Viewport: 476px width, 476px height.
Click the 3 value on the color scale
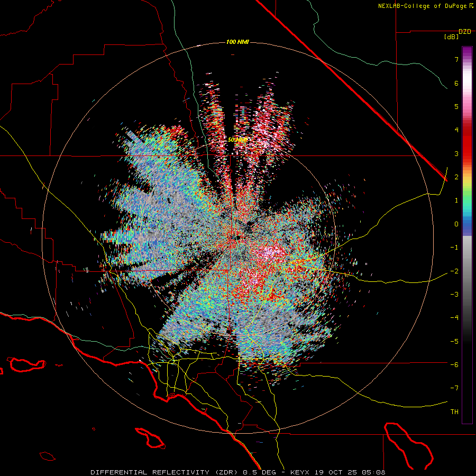click(x=456, y=153)
